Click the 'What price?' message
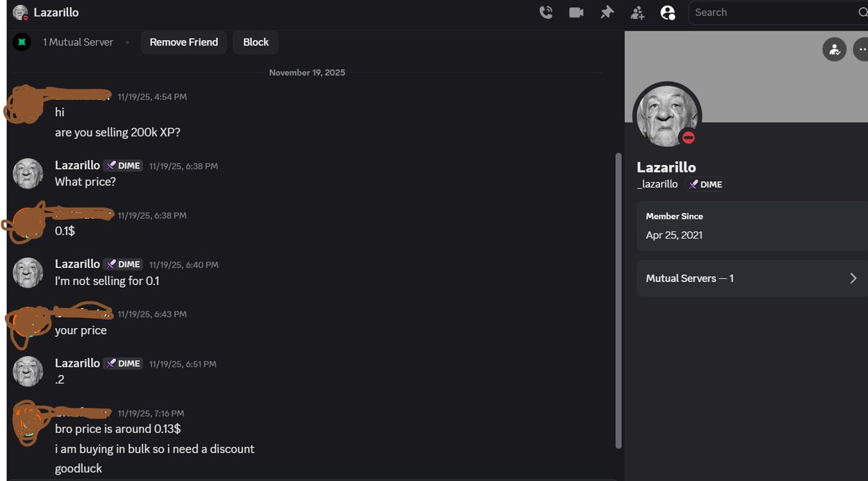Image resolution: width=868 pixels, height=481 pixels. 85,181
